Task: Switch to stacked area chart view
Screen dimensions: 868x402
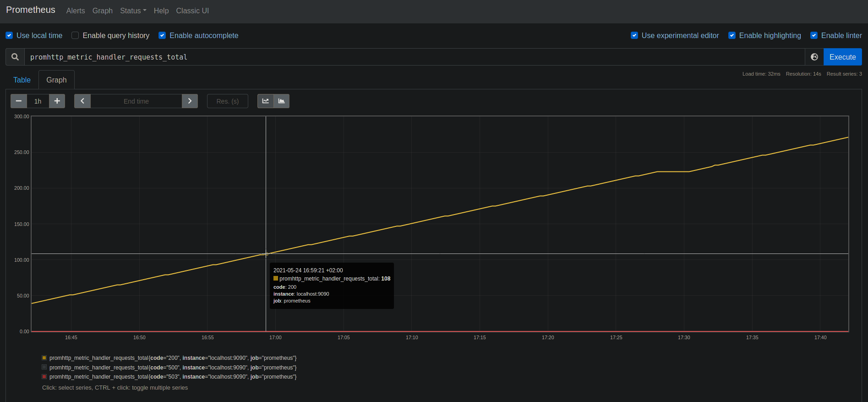Action: coord(281,101)
